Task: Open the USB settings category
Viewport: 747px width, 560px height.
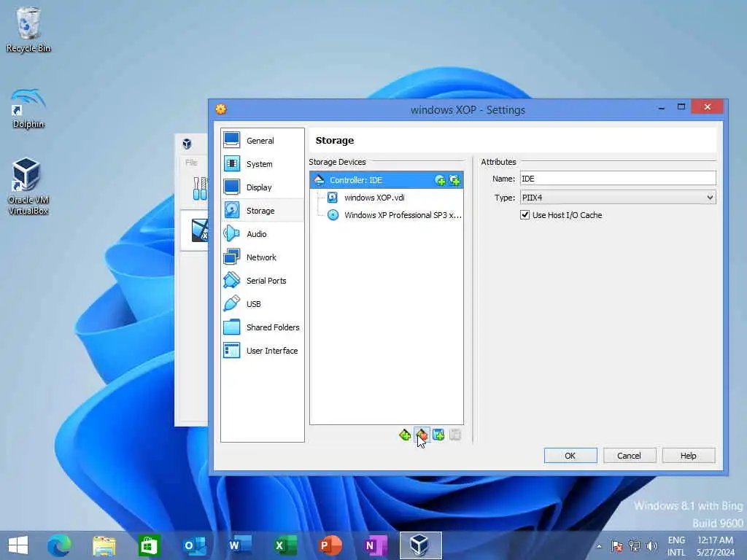Action: click(262, 304)
